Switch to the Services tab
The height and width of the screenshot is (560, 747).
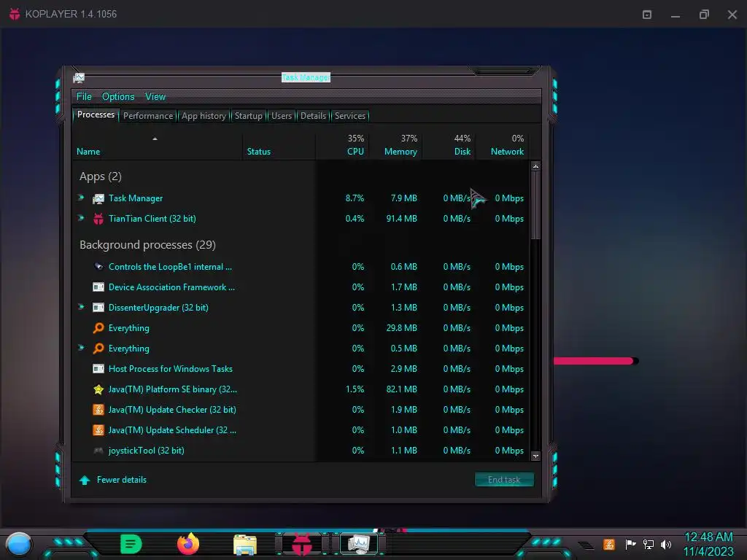350,116
